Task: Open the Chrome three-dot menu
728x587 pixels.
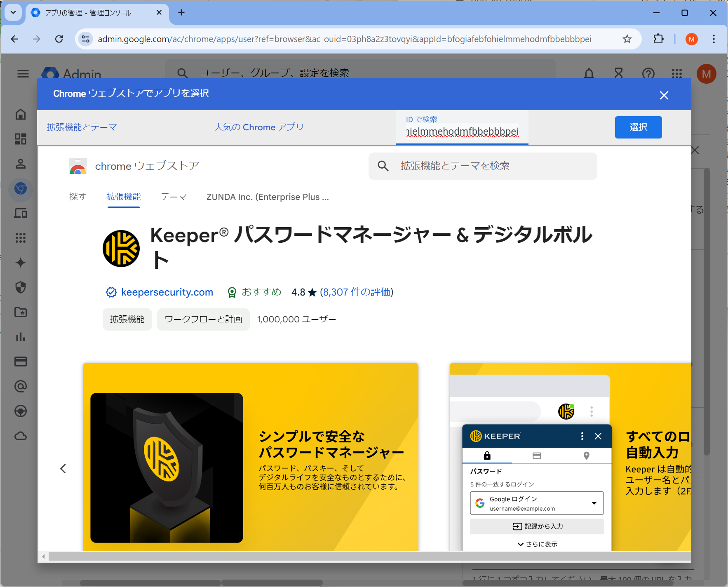Action: click(x=714, y=39)
